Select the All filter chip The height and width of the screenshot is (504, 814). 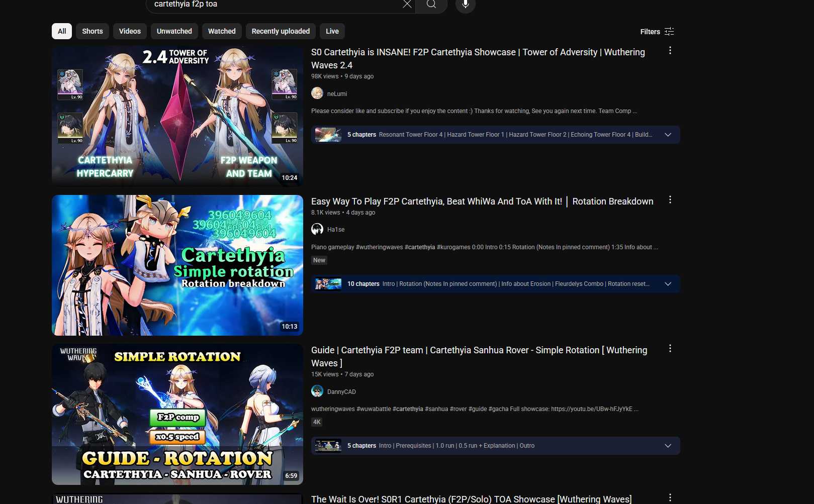point(62,31)
